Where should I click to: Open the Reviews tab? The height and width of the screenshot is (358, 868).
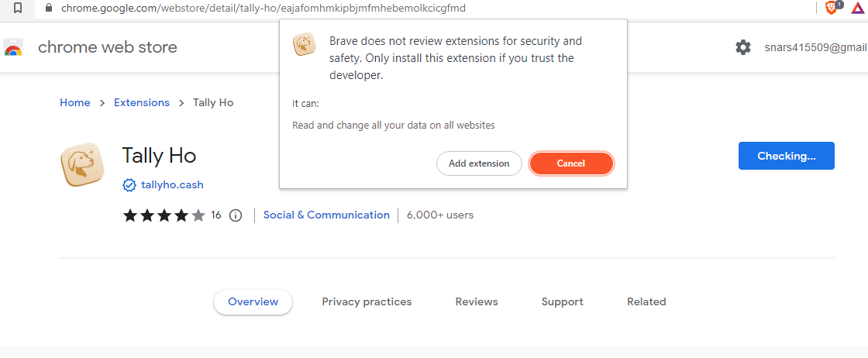(x=477, y=302)
